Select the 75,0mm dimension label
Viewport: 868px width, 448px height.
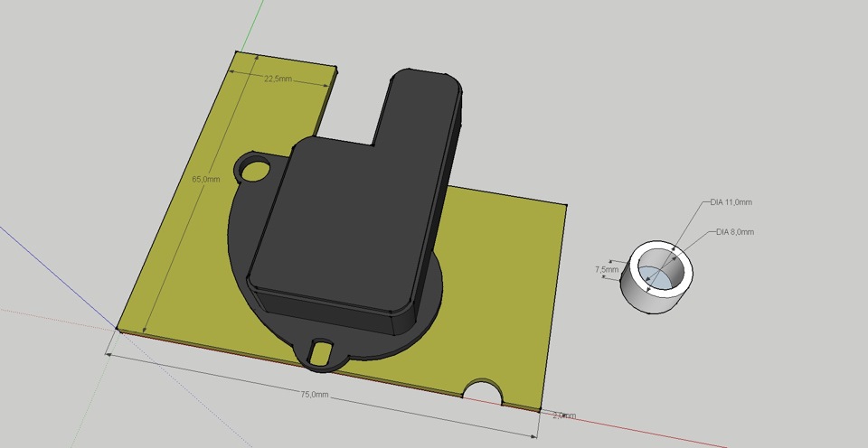(315, 395)
